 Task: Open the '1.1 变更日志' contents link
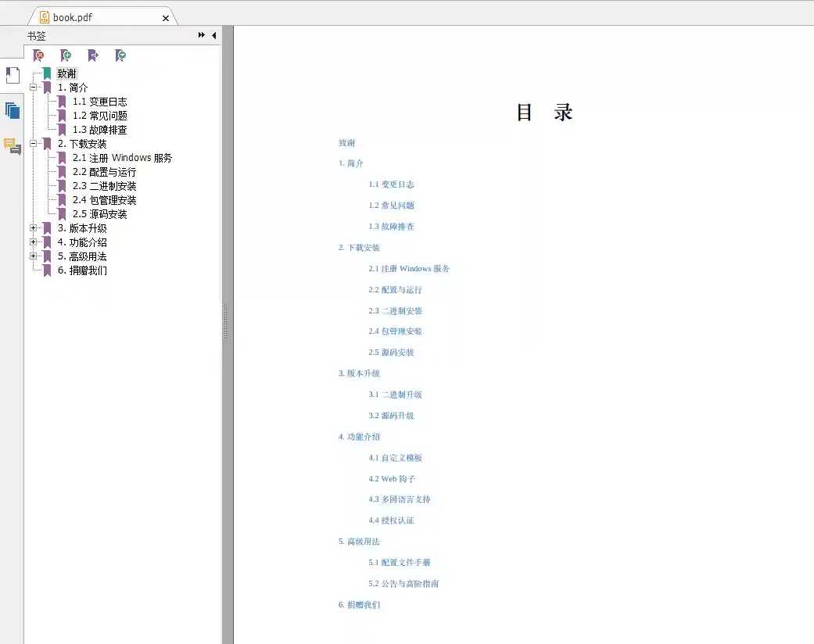(x=392, y=184)
